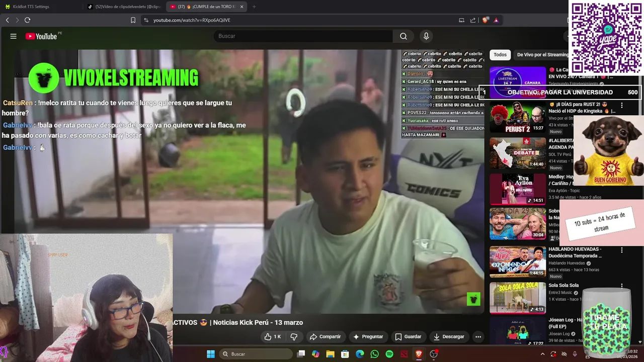Image resolution: width=644 pixels, height=362 pixels.
Task: Open OBS Studio from the taskbar
Action: coord(434,354)
